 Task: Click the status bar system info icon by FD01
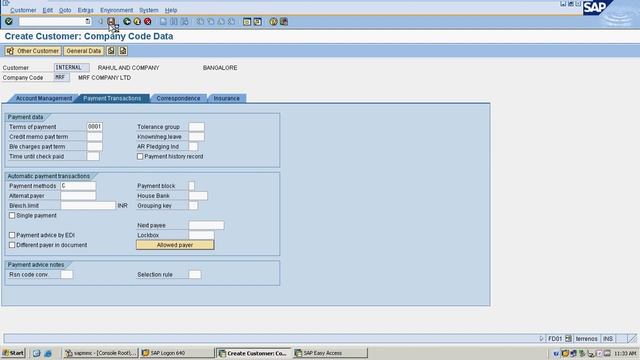pyautogui.click(x=568, y=338)
